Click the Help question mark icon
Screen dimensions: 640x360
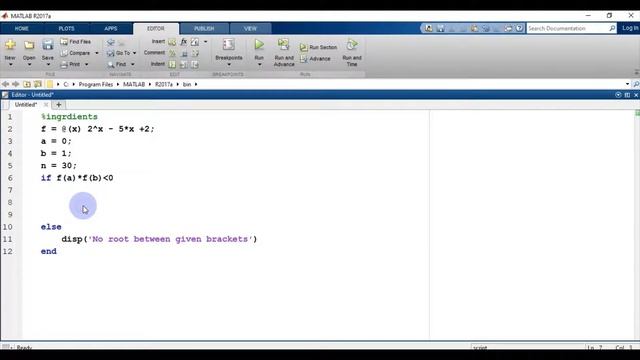[519, 28]
